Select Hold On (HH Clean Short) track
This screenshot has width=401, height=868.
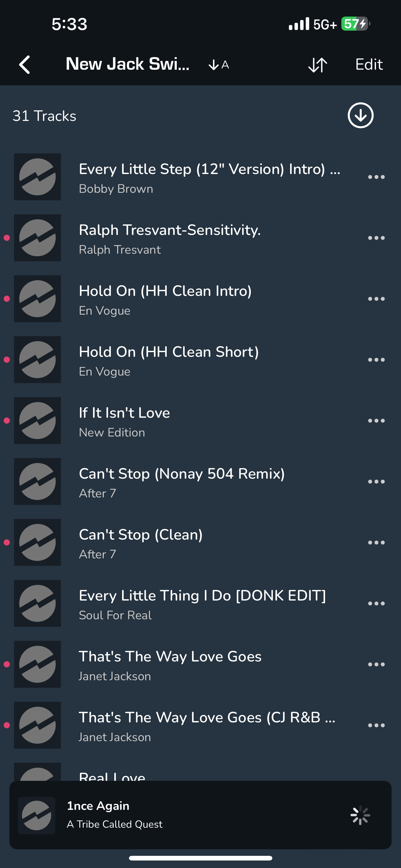pos(200,360)
